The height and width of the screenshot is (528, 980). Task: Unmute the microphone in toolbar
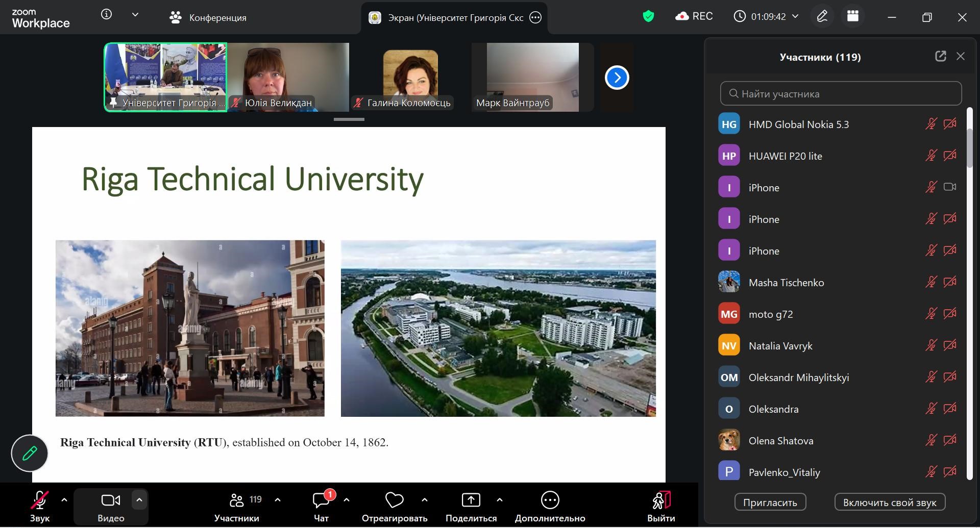pos(40,501)
